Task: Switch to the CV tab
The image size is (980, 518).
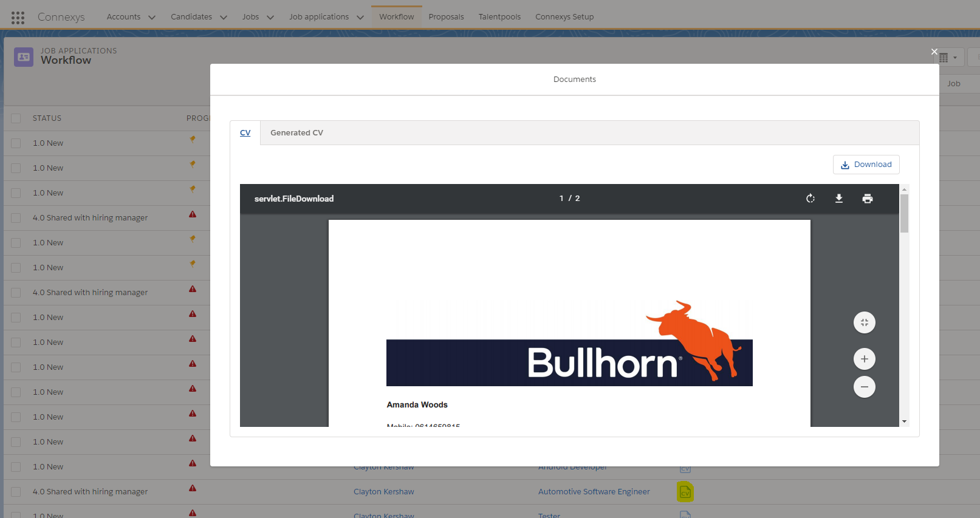Action: click(x=245, y=133)
